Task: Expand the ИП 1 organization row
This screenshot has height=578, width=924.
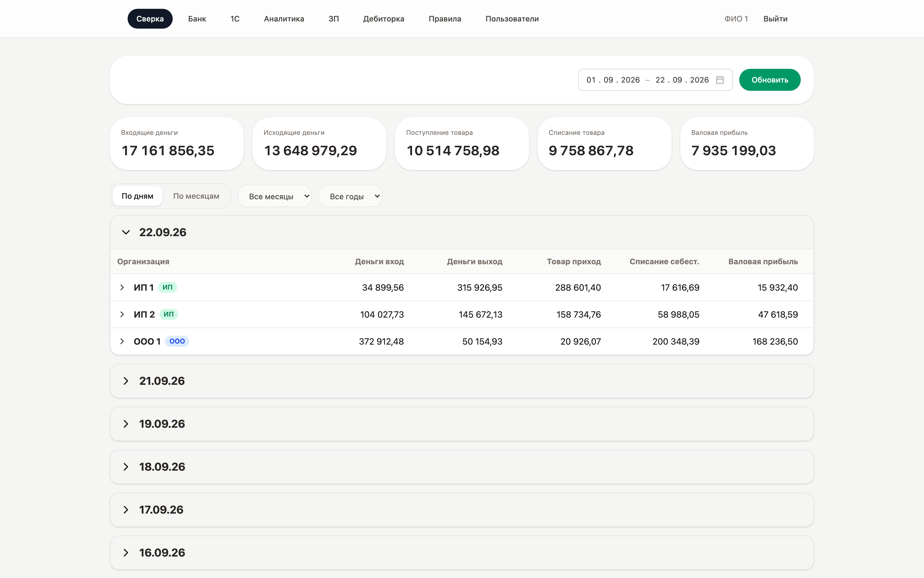Action: coord(122,287)
